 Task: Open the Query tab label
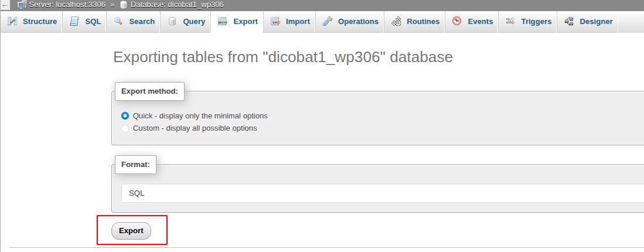(x=195, y=21)
